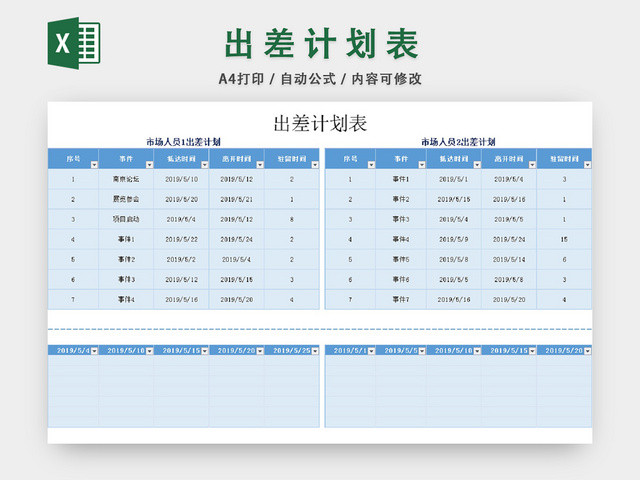The image size is (640, 480).
Task: Expand the 2019/5/5 column header dropdown
Action: (x=422, y=351)
